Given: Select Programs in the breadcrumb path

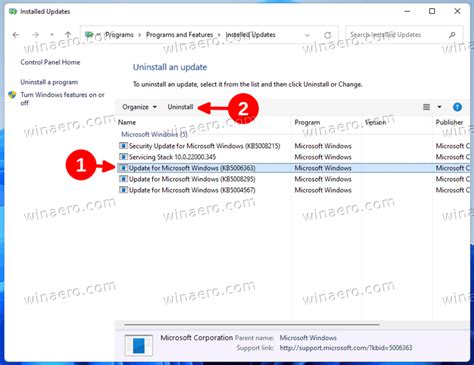Looking at the screenshot, I should coord(119,35).
